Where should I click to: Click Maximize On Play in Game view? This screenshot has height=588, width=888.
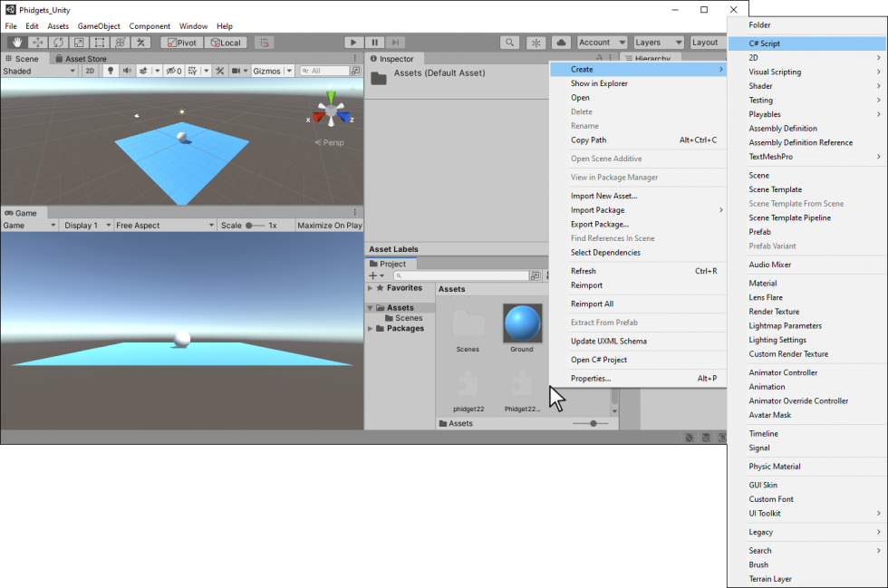pos(329,226)
